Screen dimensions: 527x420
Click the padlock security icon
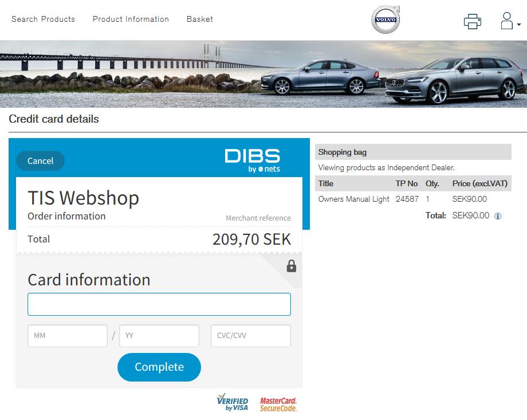coord(292,266)
